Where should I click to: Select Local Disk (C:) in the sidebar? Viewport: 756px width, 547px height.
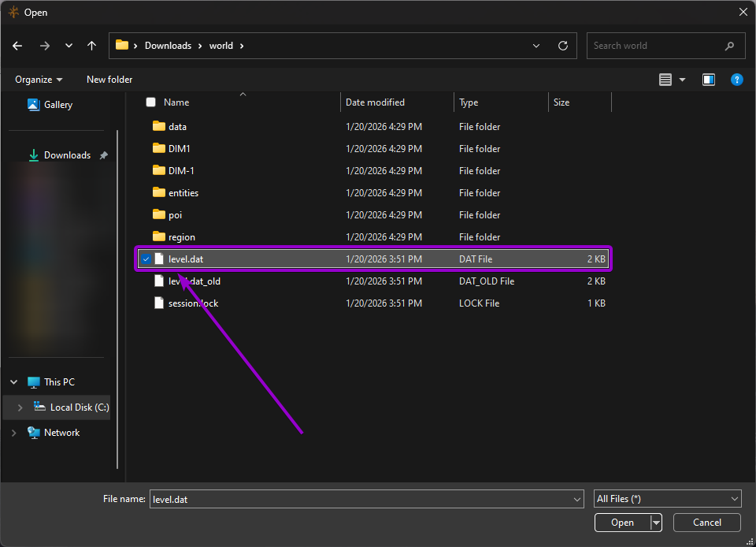pyautogui.click(x=71, y=407)
